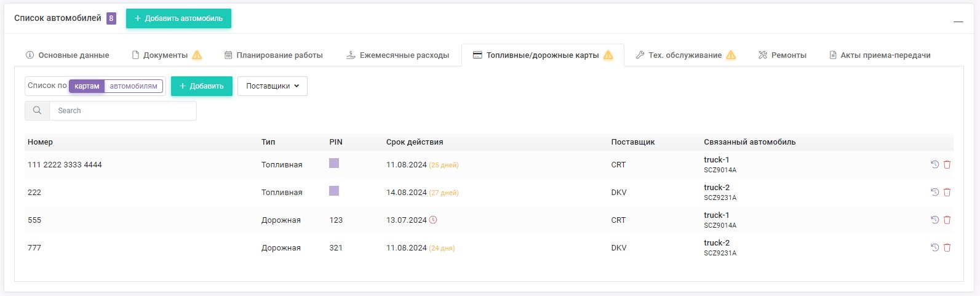The height and width of the screenshot is (296, 980).
Task: Select card number 555
Action: [34, 220]
